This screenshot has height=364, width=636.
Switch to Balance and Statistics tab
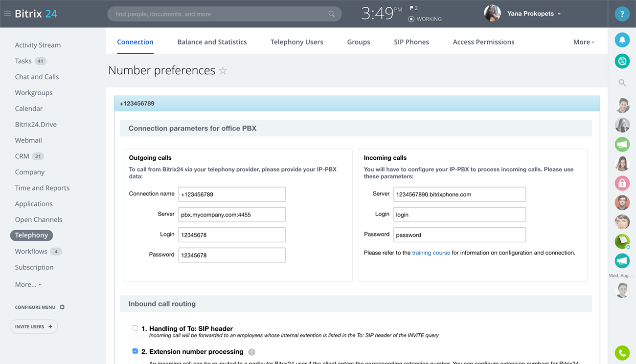click(212, 42)
